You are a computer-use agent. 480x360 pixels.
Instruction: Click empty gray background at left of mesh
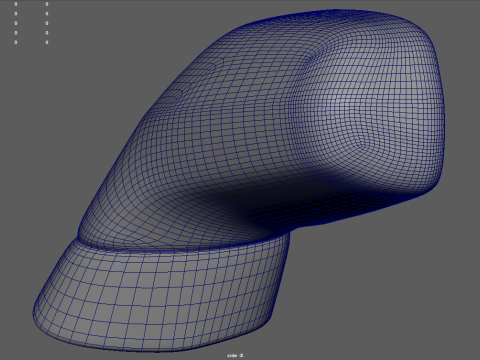click(50, 150)
